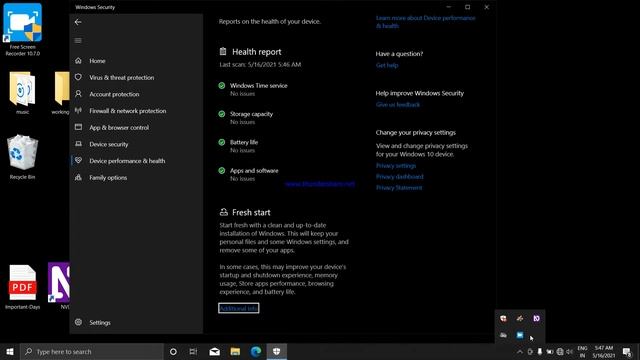640x360 pixels.
Task: Open File Explorer from the taskbar
Action: coord(235,351)
